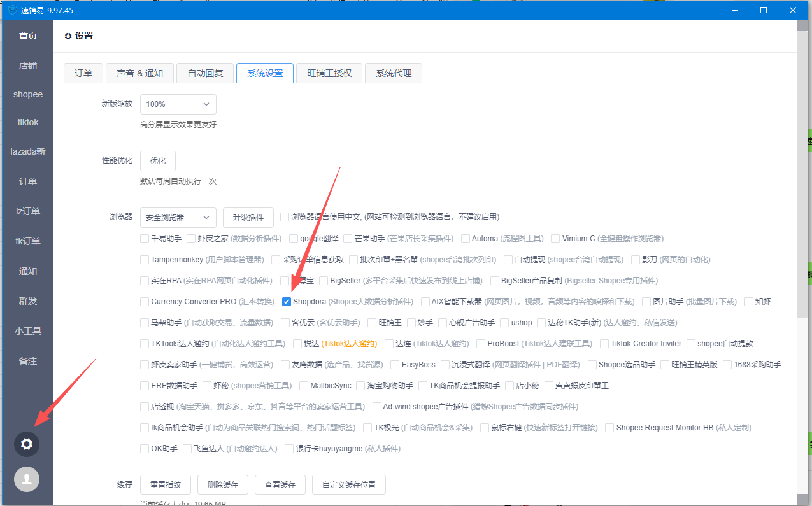Open 群发 in the sidebar
Image resolution: width=812 pixels, height=506 pixels.
(28, 301)
